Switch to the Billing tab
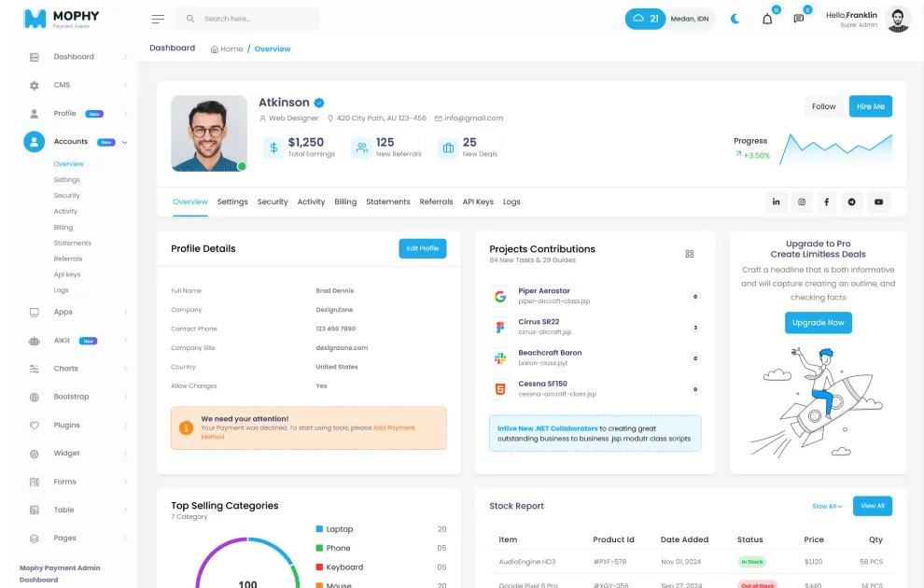924x588 pixels. coord(345,203)
